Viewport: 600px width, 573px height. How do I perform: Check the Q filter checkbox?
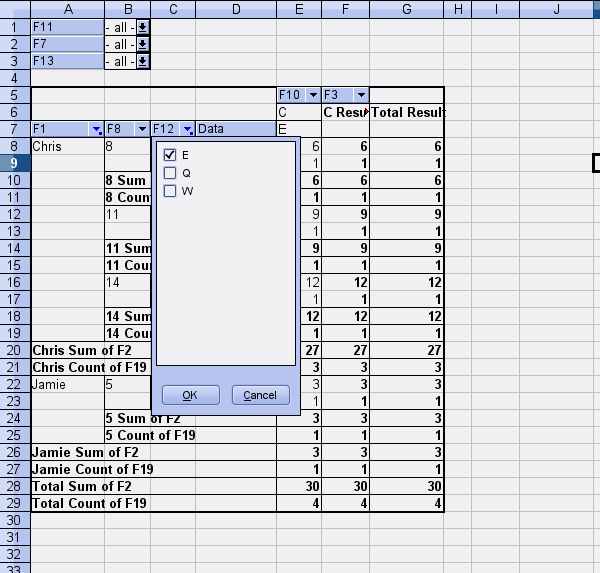point(170,173)
